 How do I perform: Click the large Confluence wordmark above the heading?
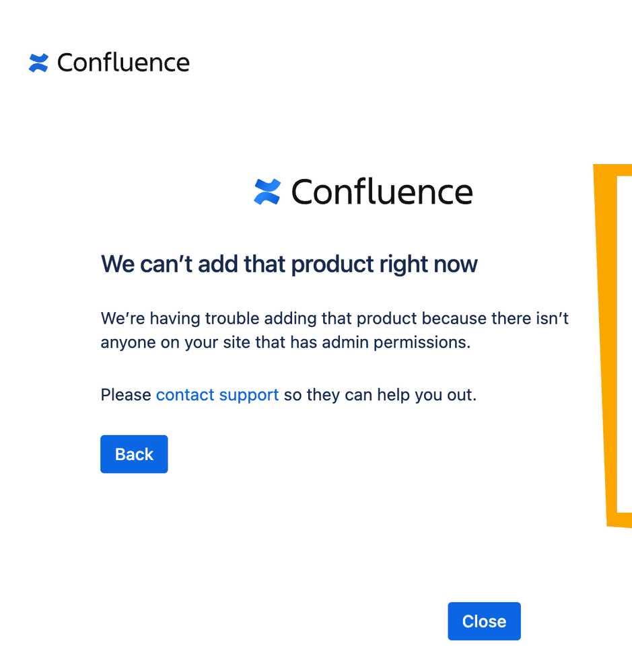pos(382,192)
